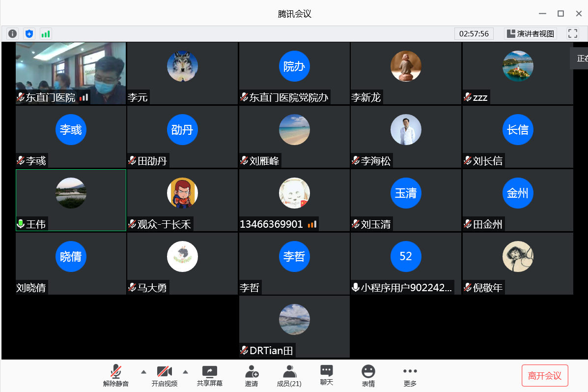
Task: Click the 李海松 participant tile
Action: point(406,137)
